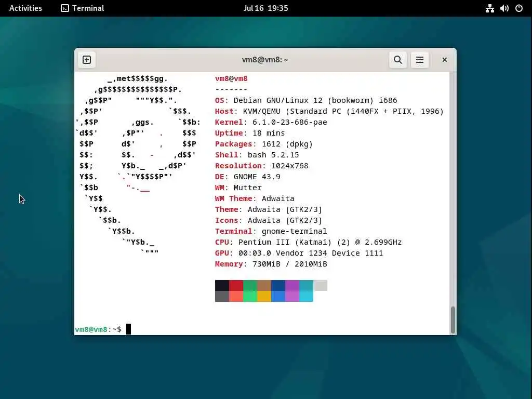532x399 pixels.
Task: Click the dark gray color block
Action: (222, 296)
